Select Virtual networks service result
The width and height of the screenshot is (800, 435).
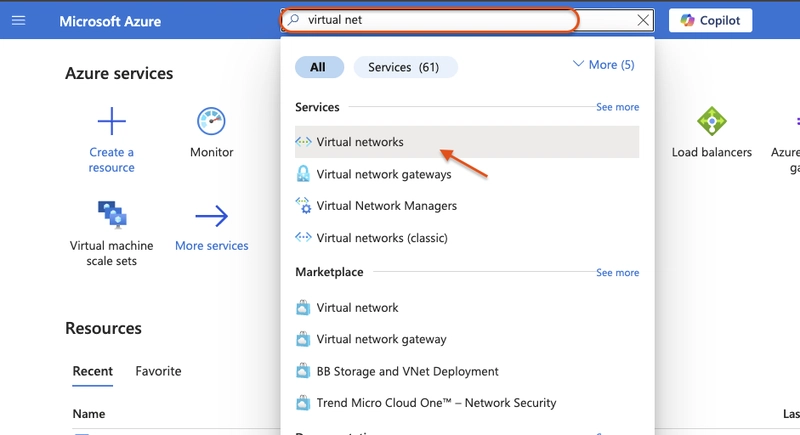[x=467, y=142]
